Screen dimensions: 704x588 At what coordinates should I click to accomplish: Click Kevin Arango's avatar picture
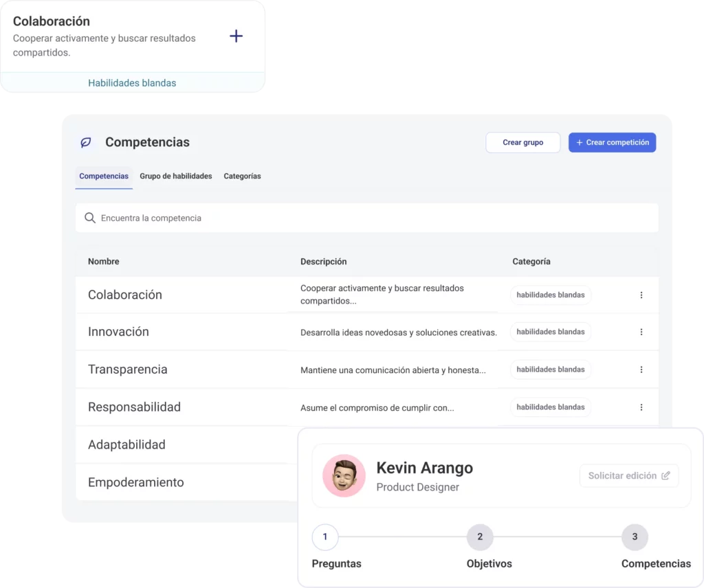[344, 475]
